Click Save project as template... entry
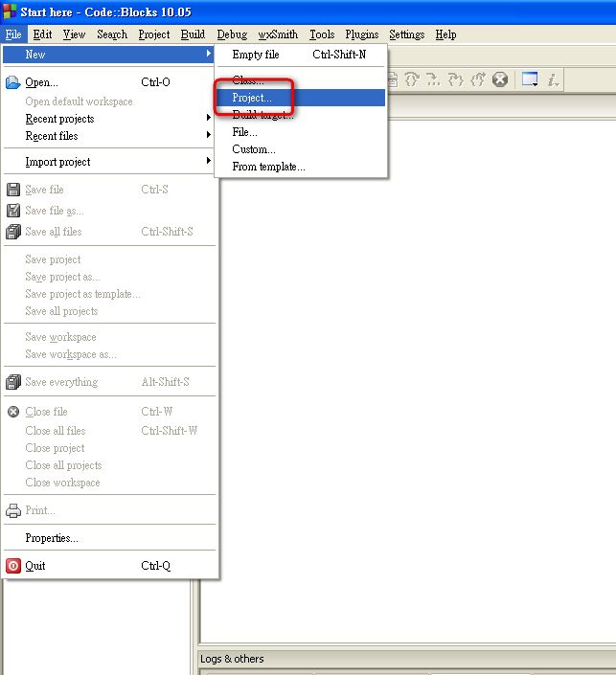This screenshot has height=675, width=616. (108, 294)
